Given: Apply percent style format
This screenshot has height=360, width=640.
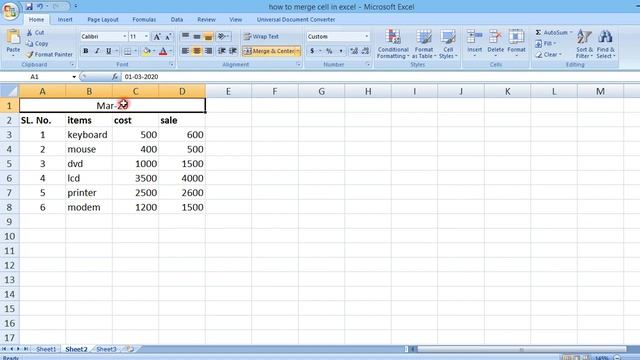Looking at the screenshot, I should [x=329, y=51].
